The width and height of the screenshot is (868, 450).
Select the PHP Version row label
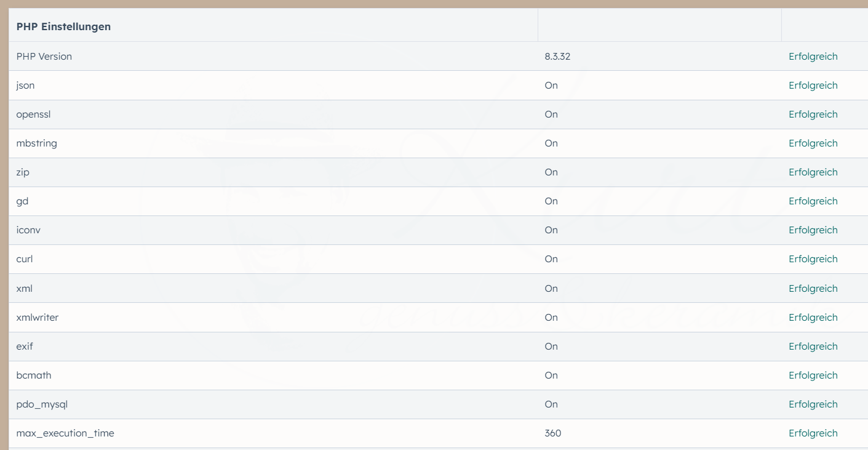(x=44, y=56)
